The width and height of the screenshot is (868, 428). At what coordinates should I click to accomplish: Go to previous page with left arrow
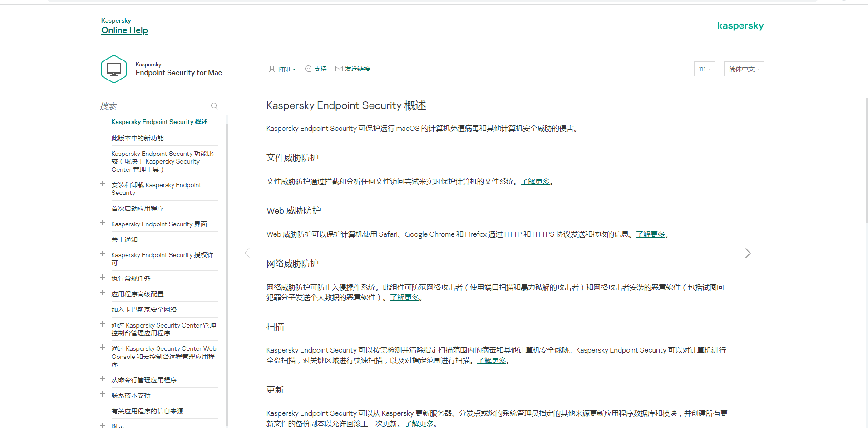pos(247,253)
